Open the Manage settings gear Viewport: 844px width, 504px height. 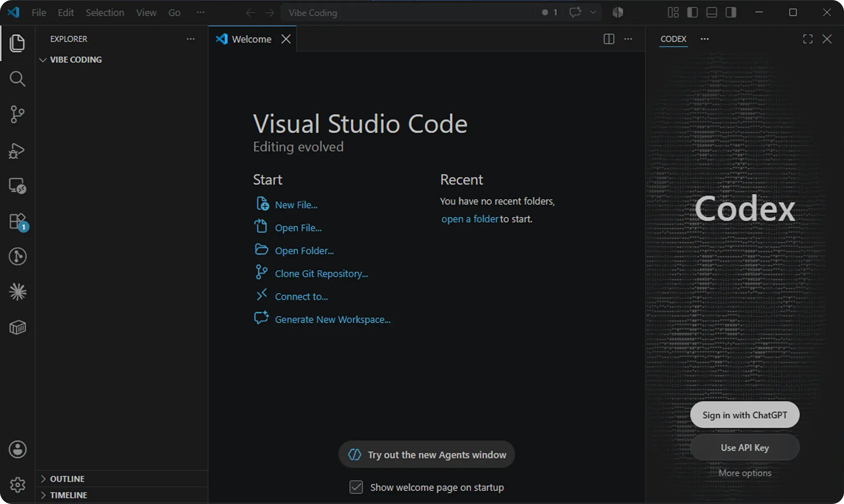[17, 485]
